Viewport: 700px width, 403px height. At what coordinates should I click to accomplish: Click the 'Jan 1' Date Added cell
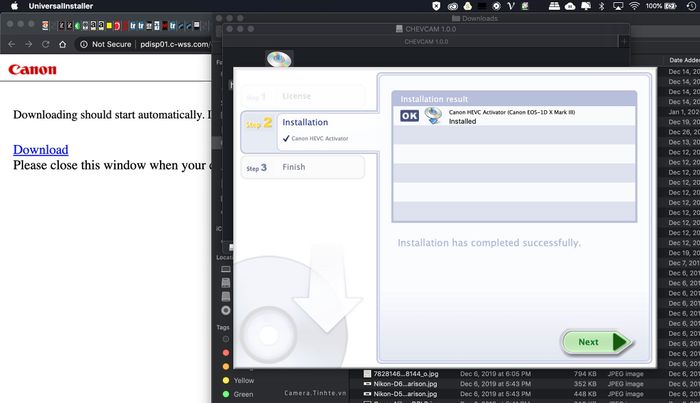[684, 112]
